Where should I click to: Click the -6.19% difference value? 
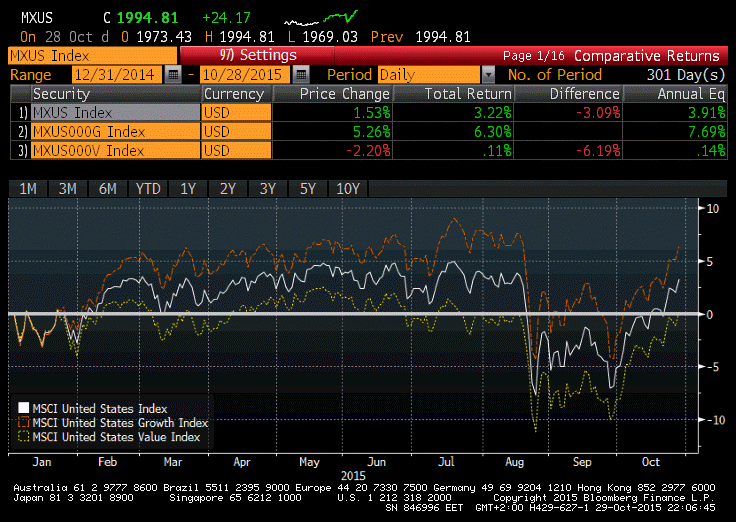tap(598, 151)
